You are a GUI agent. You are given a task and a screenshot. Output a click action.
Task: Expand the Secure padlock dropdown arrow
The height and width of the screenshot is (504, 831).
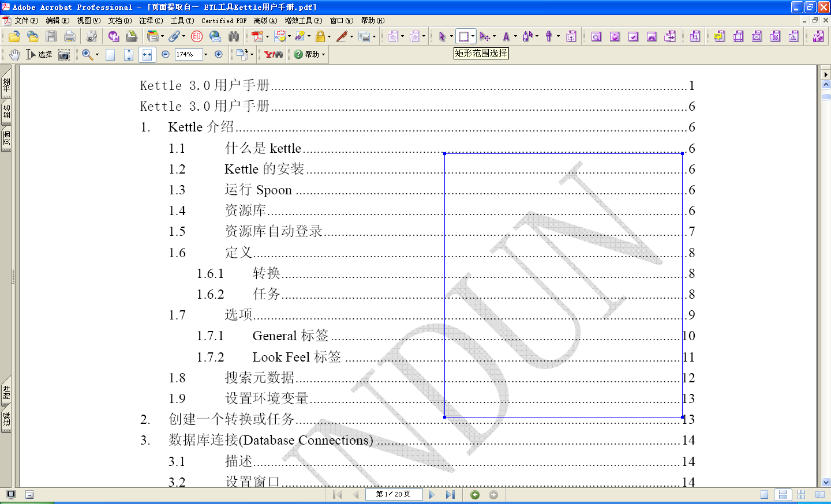point(330,36)
